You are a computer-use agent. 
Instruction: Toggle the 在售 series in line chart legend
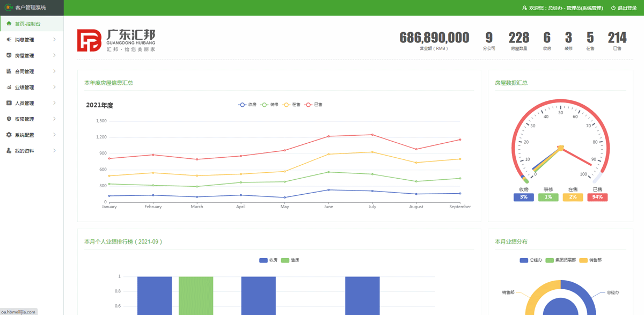click(x=291, y=105)
